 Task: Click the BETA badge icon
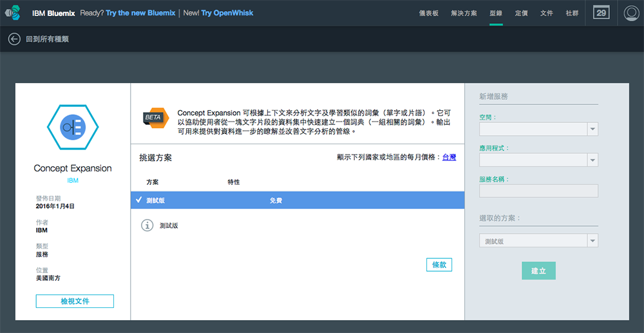(155, 118)
